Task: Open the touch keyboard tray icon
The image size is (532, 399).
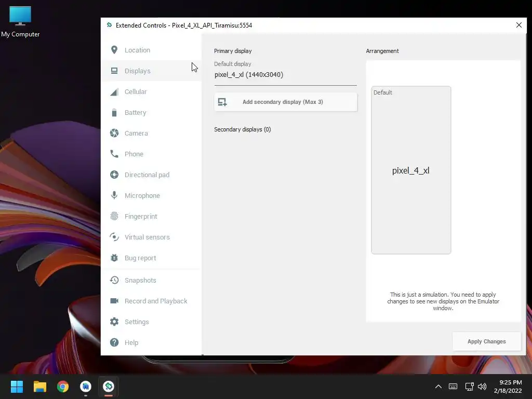Action: pos(453,387)
